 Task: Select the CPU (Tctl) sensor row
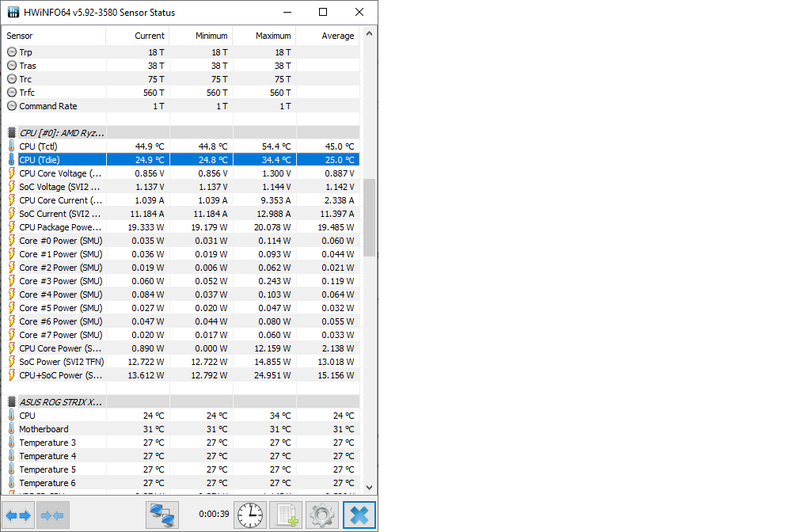click(x=181, y=146)
